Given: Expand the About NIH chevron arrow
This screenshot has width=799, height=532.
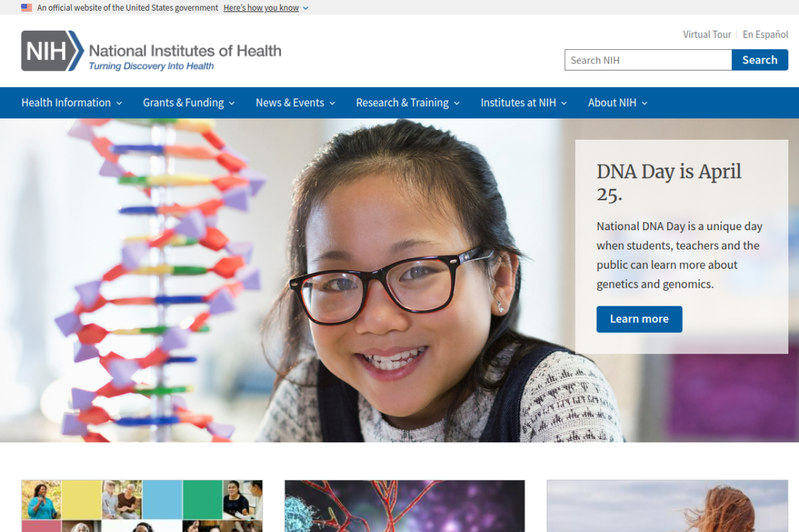Looking at the screenshot, I should pos(644,103).
